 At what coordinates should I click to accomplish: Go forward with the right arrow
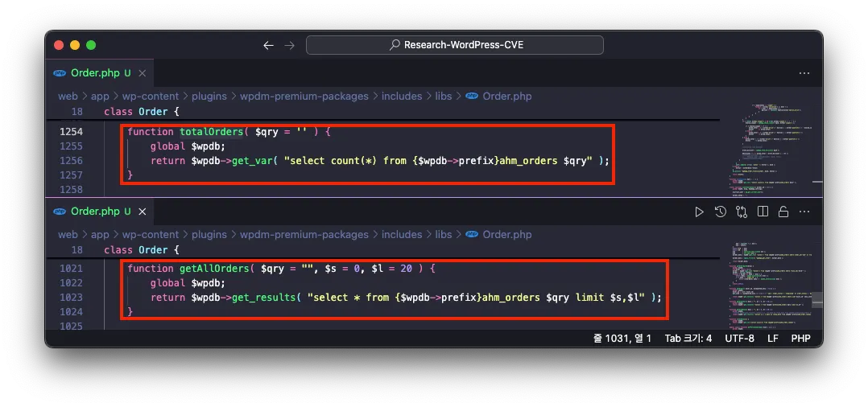pyautogui.click(x=290, y=45)
